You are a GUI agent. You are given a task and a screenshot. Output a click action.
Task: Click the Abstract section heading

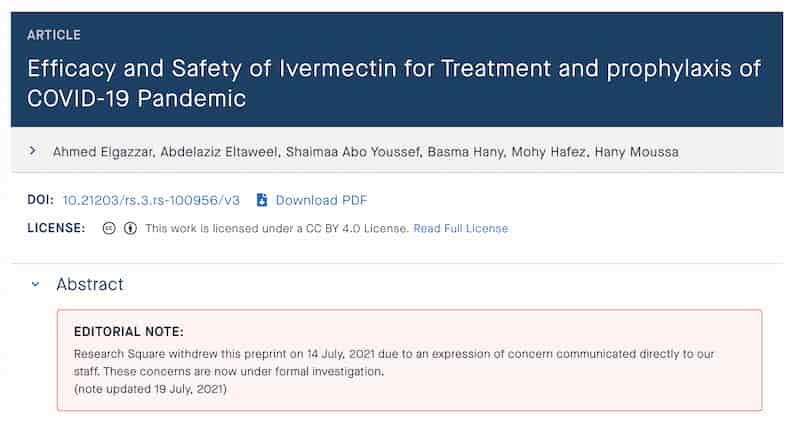pyautogui.click(x=90, y=284)
